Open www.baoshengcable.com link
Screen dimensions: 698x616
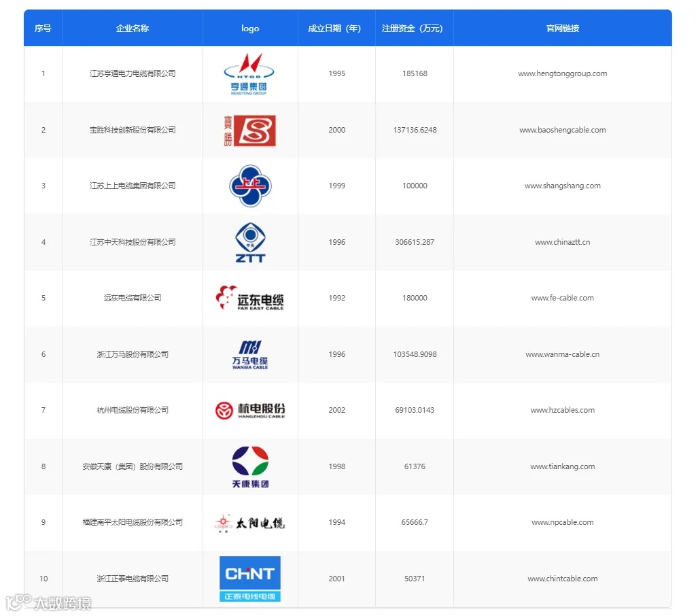(x=562, y=130)
